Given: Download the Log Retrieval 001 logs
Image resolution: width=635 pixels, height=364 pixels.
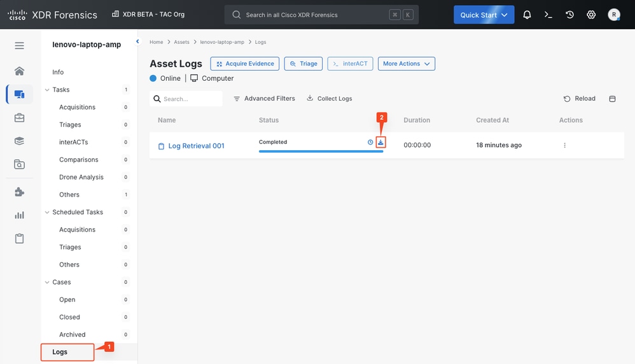Looking at the screenshot, I should pos(380,142).
